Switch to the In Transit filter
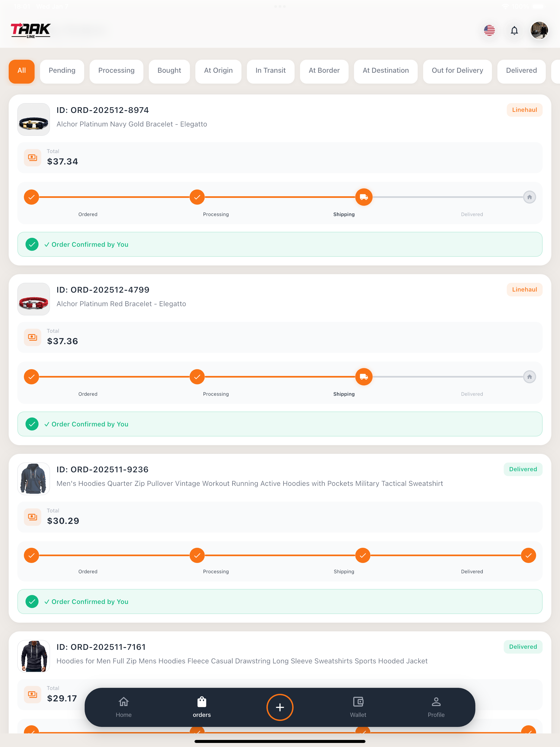 tap(271, 71)
